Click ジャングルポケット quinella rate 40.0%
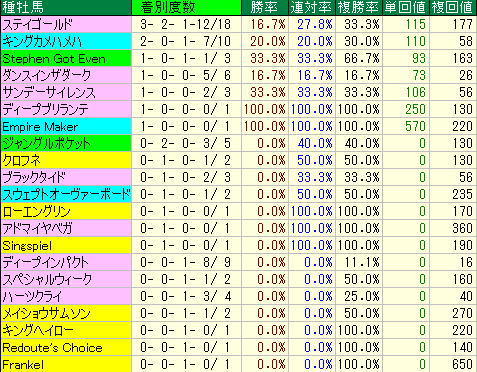This screenshot has height=372, width=477. point(315,143)
